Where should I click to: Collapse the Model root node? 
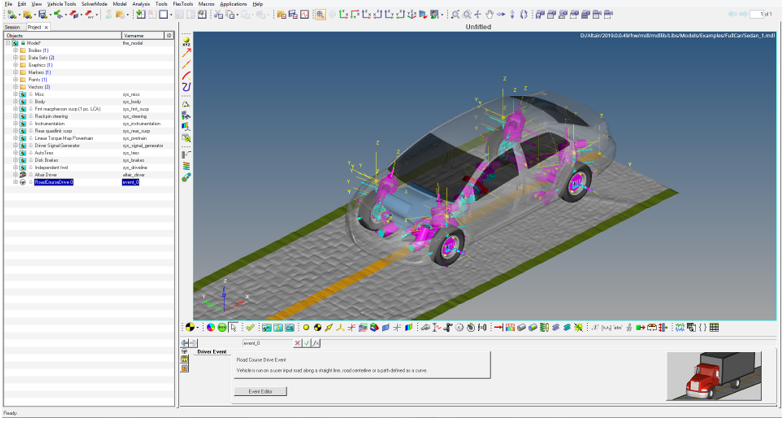click(8, 43)
